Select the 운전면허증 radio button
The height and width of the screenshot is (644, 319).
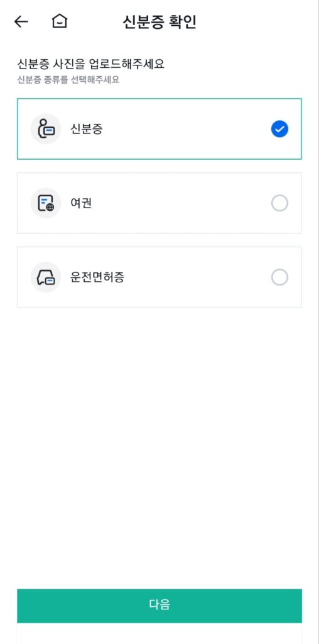point(279,277)
